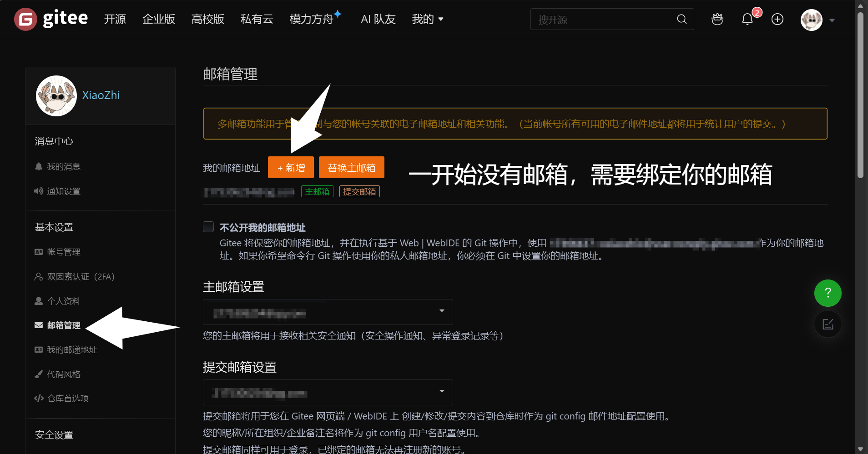This screenshot has width=868, height=454.
Task: Click the + 新增 email button
Action: point(291,167)
